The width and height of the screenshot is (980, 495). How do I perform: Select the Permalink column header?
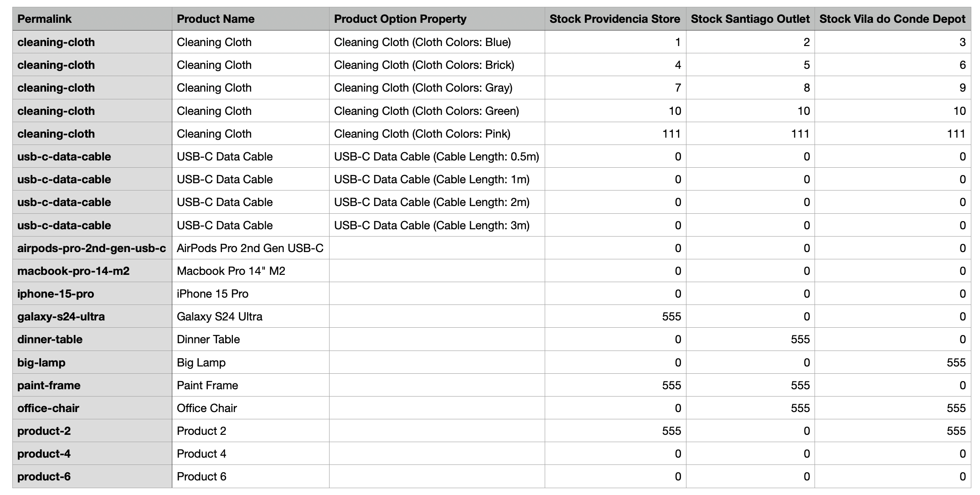click(92, 19)
